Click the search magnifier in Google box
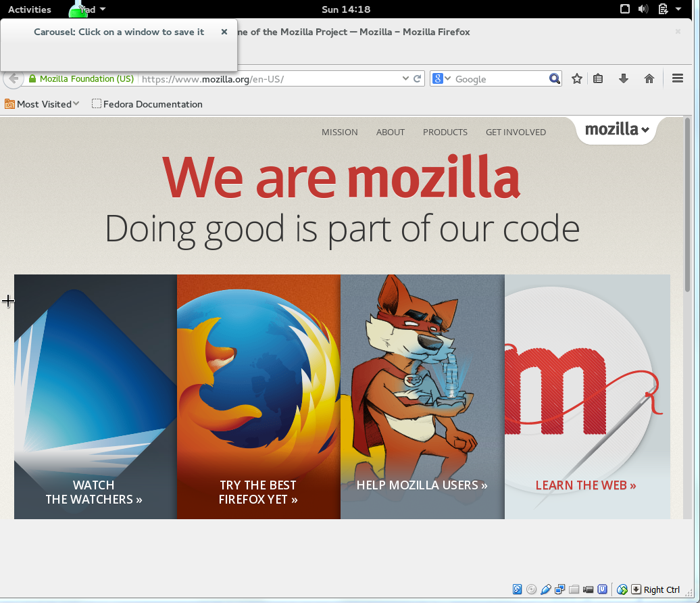This screenshot has height=603, width=700. pyautogui.click(x=555, y=78)
